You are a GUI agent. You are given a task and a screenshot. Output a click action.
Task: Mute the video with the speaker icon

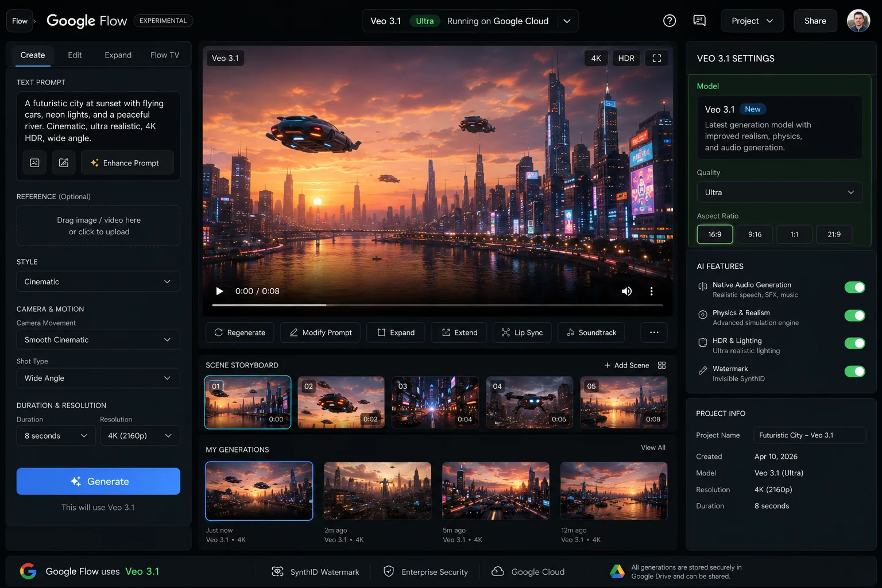click(627, 291)
